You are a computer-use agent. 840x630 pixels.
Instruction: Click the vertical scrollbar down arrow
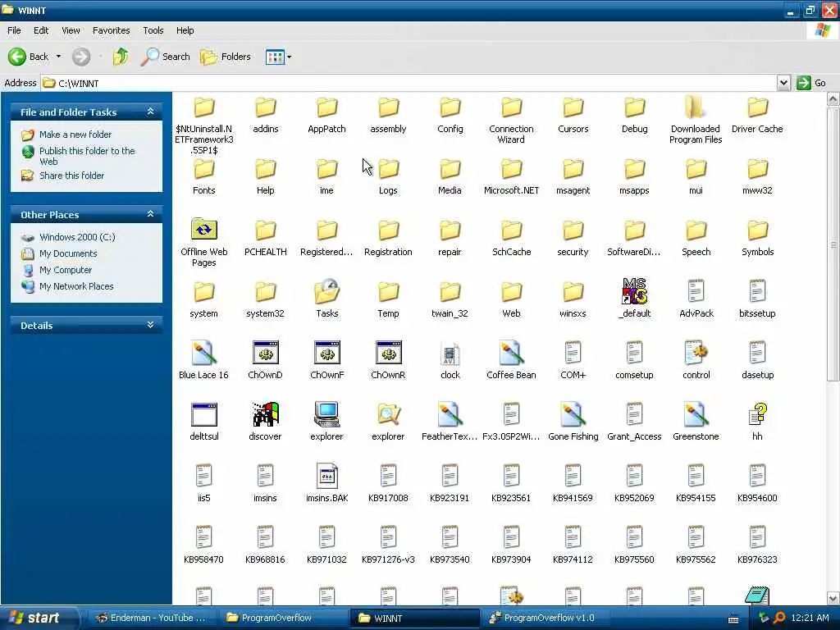click(x=833, y=598)
